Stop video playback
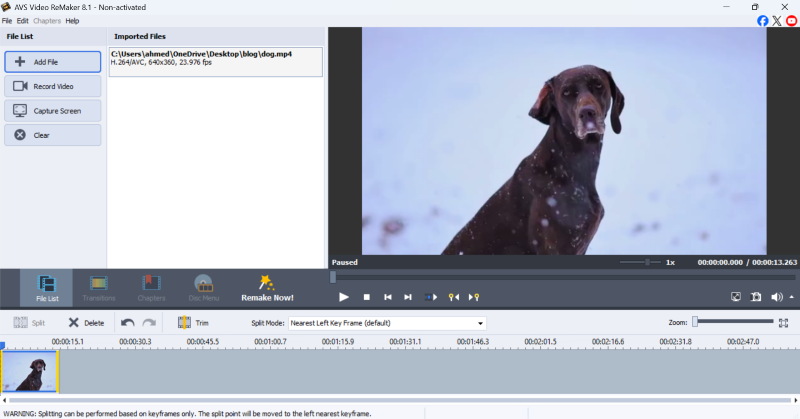This screenshot has height=419, width=800. tap(366, 297)
